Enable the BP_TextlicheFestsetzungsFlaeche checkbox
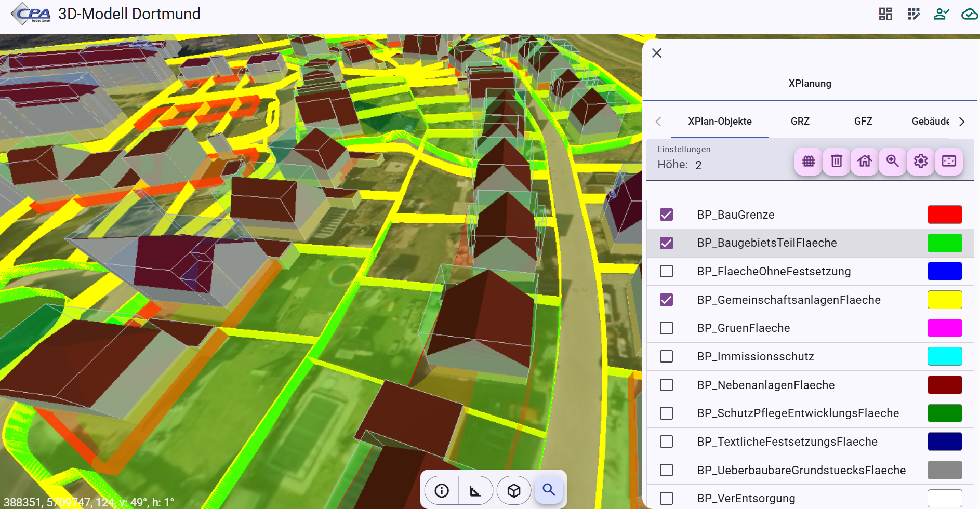The height and width of the screenshot is (509, 980). [666, 441]
